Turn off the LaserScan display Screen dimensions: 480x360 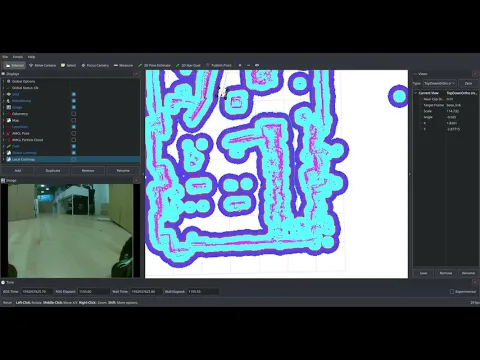[x=74, y=127]
